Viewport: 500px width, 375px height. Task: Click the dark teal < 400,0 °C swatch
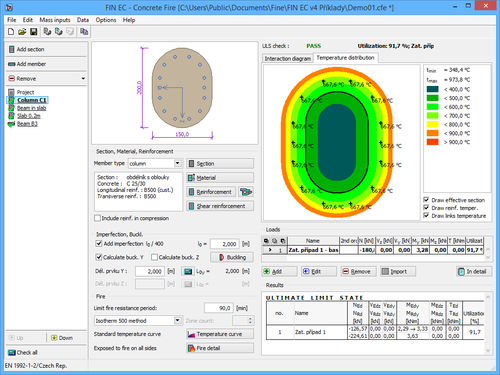pyautogui.click(x=432, y=89)
